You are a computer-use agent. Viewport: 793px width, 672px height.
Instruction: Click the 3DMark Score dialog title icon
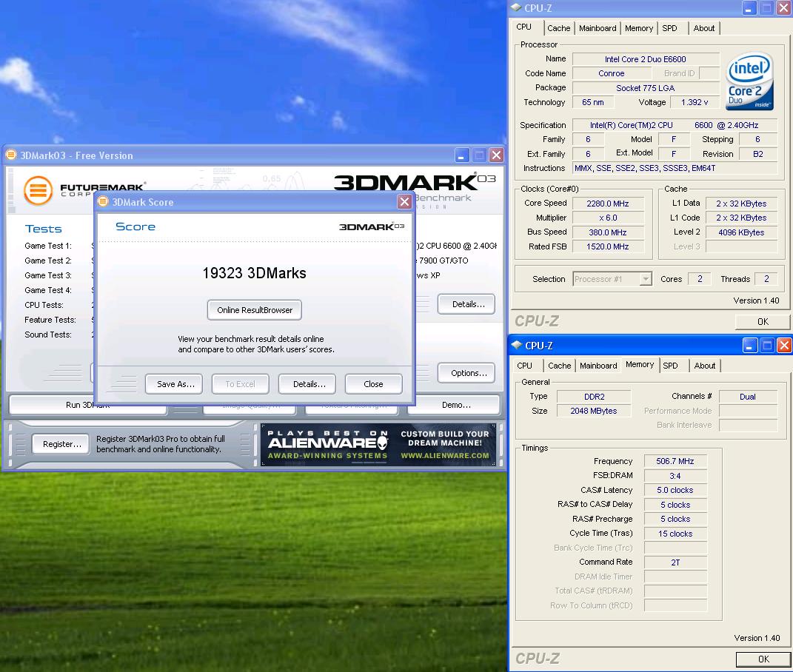tap(103, 202)
